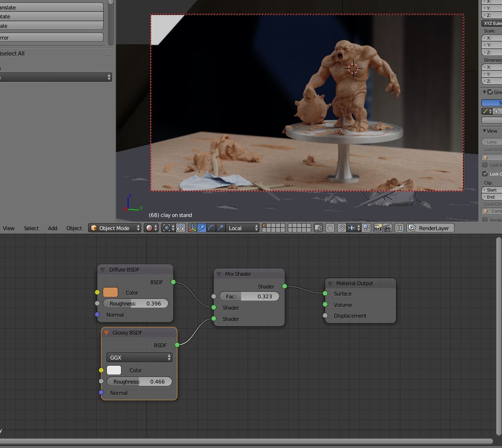Open the left panel dropdown below Deselect All
Screen dimensions: 502x448
point(56,77)
